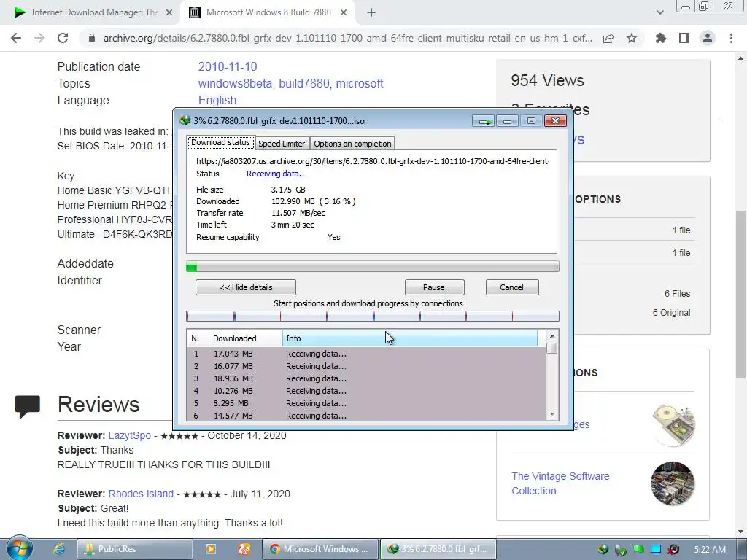747x560 pixels.
Task: Select connection row with 18.936 MB
Action: point(366,378)
